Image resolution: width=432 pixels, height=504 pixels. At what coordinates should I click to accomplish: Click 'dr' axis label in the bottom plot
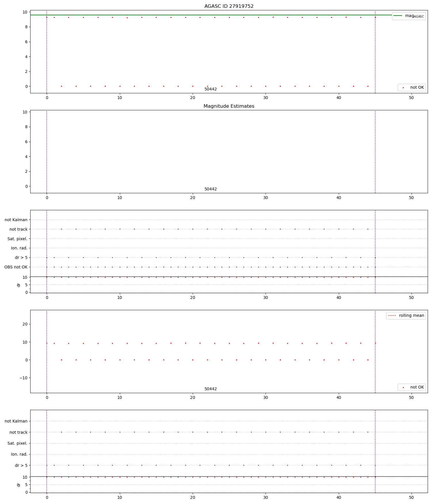coord(19,485)
